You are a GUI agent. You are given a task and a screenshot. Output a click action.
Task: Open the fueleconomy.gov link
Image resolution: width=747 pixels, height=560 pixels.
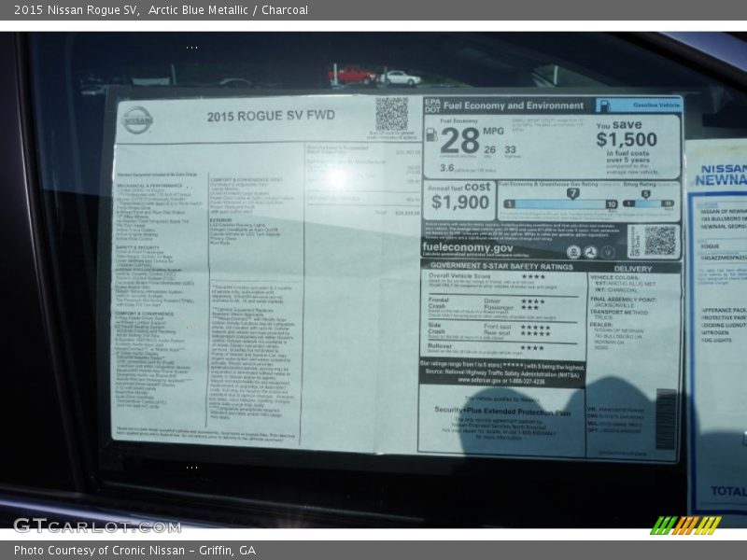coord(468,247)
